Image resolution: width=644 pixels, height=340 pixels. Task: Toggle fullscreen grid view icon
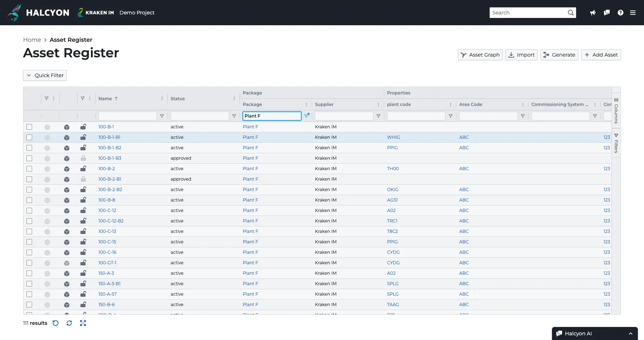83,323
